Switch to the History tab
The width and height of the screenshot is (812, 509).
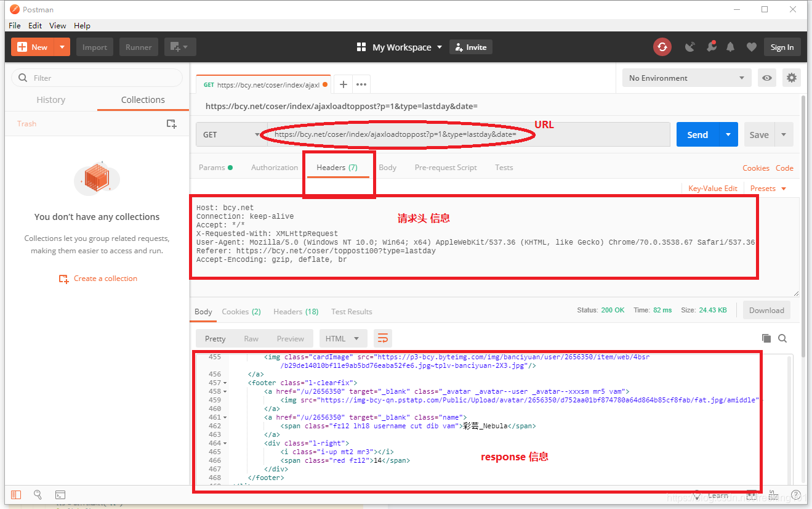pyautogui.click(x=50, y=100)
